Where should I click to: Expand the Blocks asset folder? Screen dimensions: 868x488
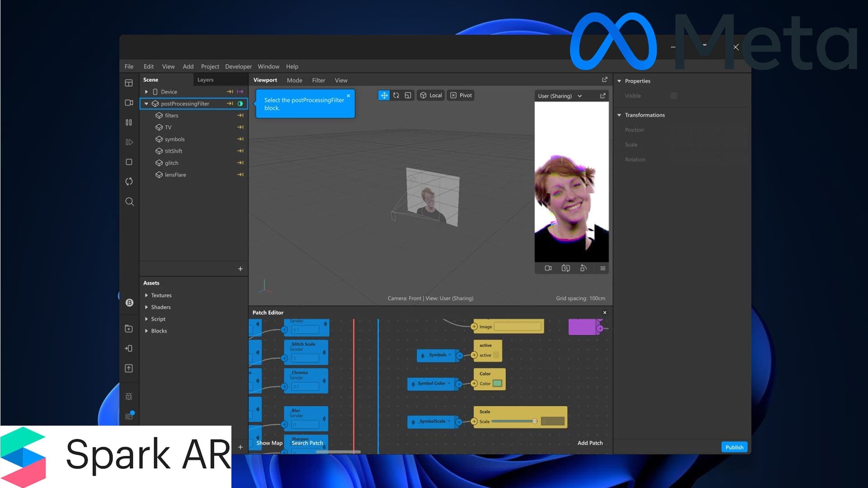pos(146,331)
